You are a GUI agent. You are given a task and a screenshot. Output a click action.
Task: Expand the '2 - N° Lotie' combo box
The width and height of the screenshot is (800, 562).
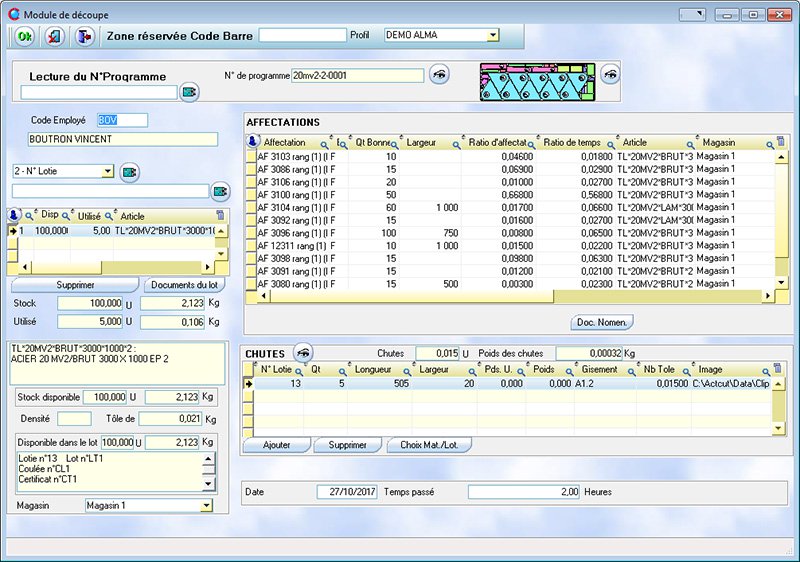tap(108, 172)
